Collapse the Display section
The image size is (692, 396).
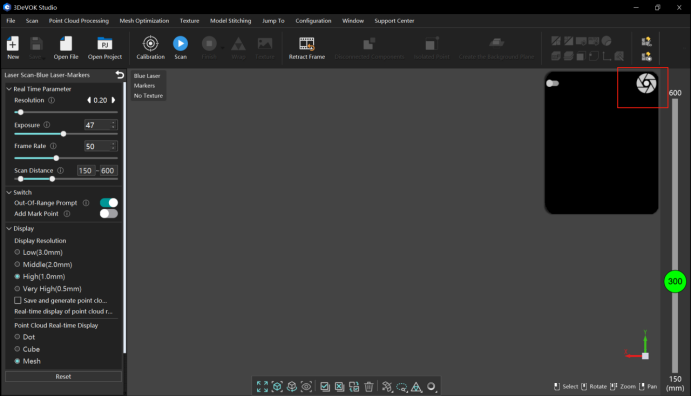[x=9, y=229]
